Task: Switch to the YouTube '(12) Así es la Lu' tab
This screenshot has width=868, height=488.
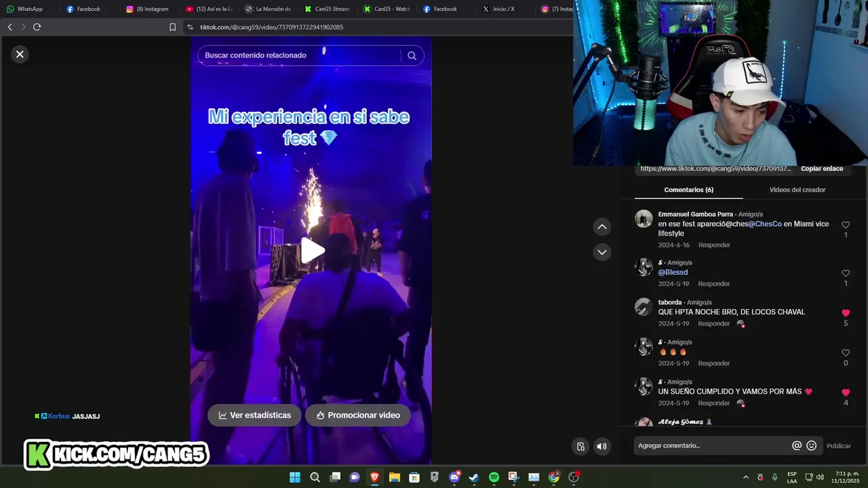Action: pyautogui.click(x=209, y=9)
